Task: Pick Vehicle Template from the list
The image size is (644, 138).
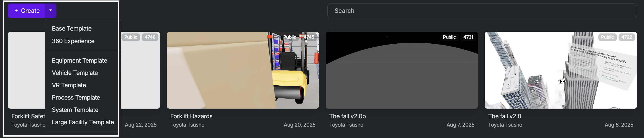Action: point(75,73)
